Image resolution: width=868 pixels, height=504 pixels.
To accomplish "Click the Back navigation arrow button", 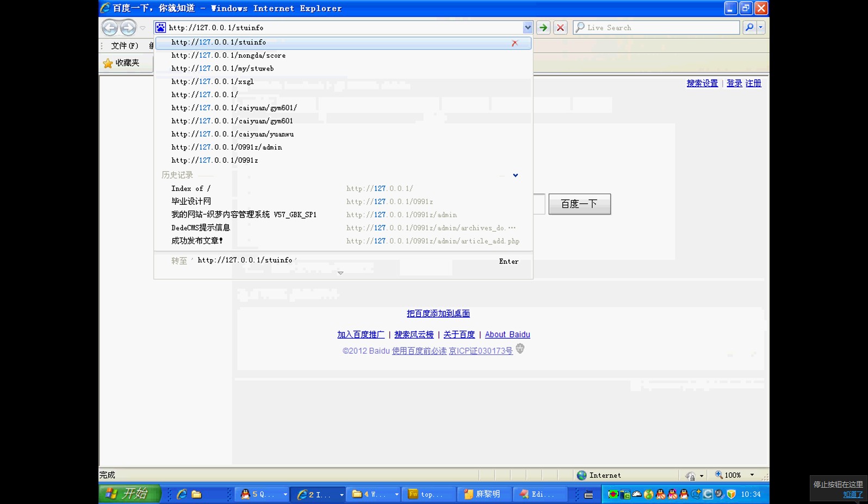I will point(110,27).
